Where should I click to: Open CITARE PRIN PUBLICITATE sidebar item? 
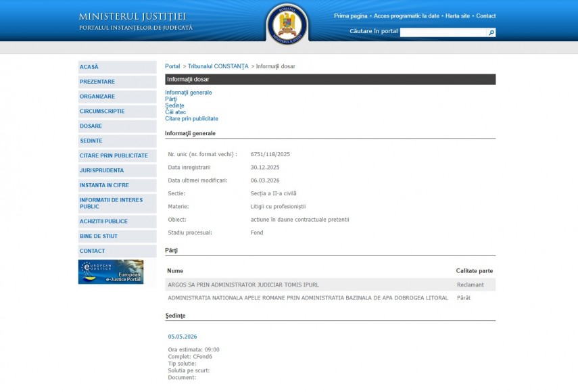pos(114,155)
